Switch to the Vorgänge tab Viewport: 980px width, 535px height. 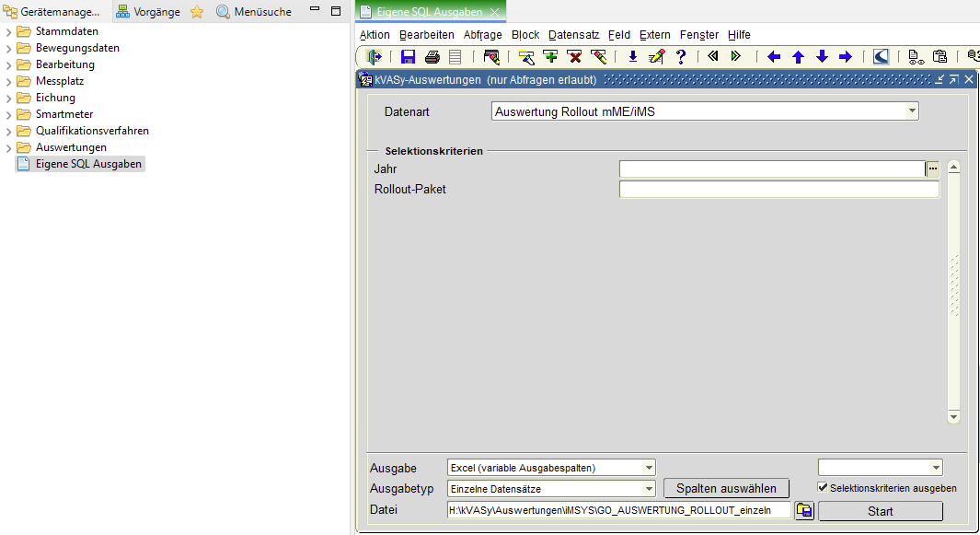147,12
